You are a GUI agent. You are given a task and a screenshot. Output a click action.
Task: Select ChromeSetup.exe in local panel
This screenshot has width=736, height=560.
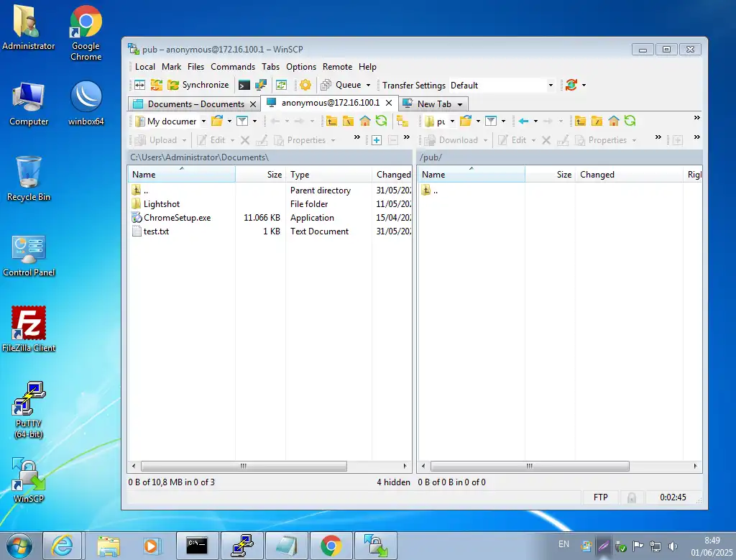(177, 218)
